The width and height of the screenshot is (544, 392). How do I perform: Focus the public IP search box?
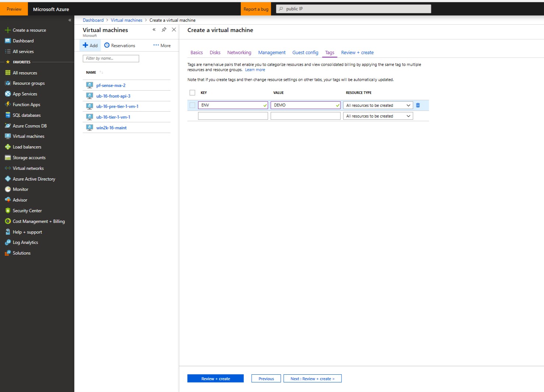pos(354,9)
